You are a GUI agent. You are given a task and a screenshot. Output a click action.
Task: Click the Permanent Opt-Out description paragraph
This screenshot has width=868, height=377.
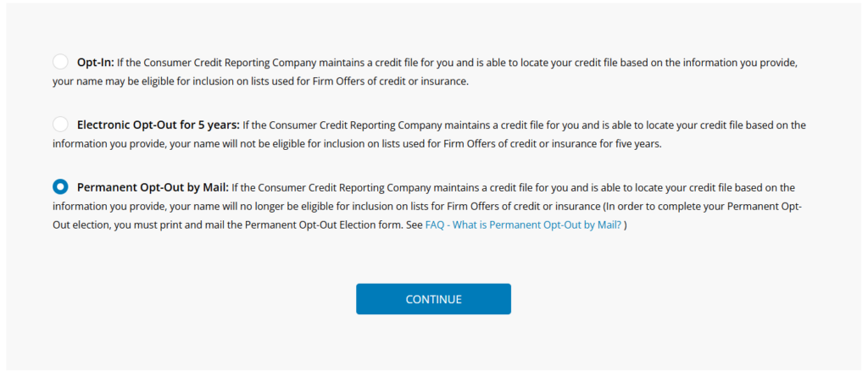(x=424, y=208)
